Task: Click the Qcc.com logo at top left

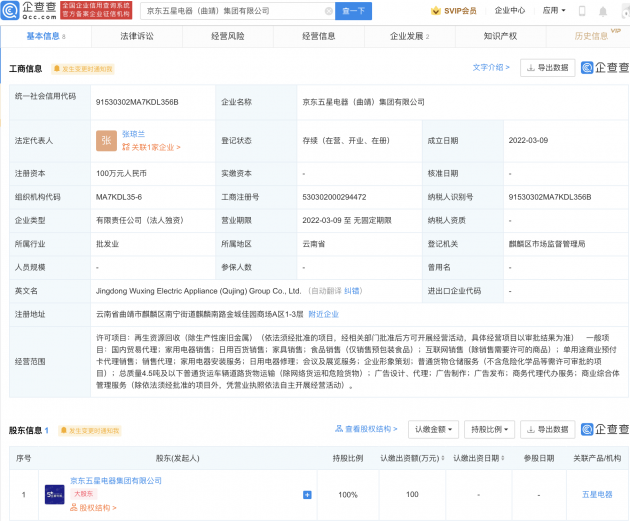Action: tap(29, 10)
